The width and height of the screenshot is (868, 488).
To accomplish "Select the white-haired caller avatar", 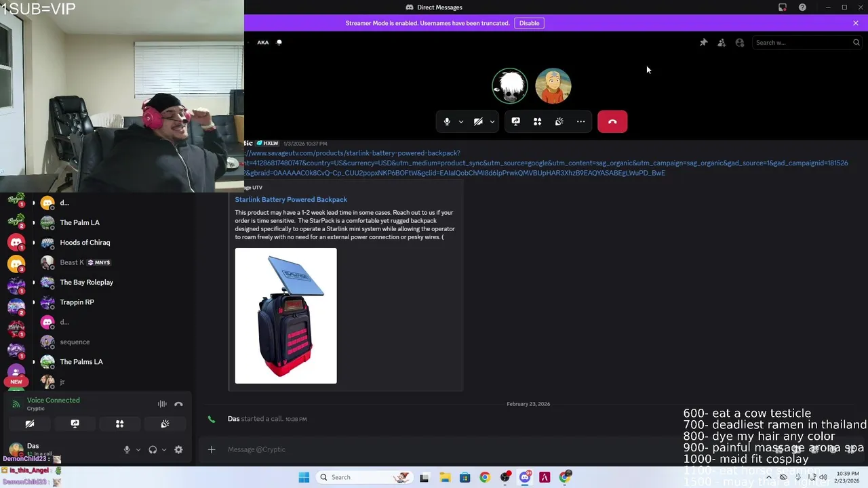I will pos(510,86).
